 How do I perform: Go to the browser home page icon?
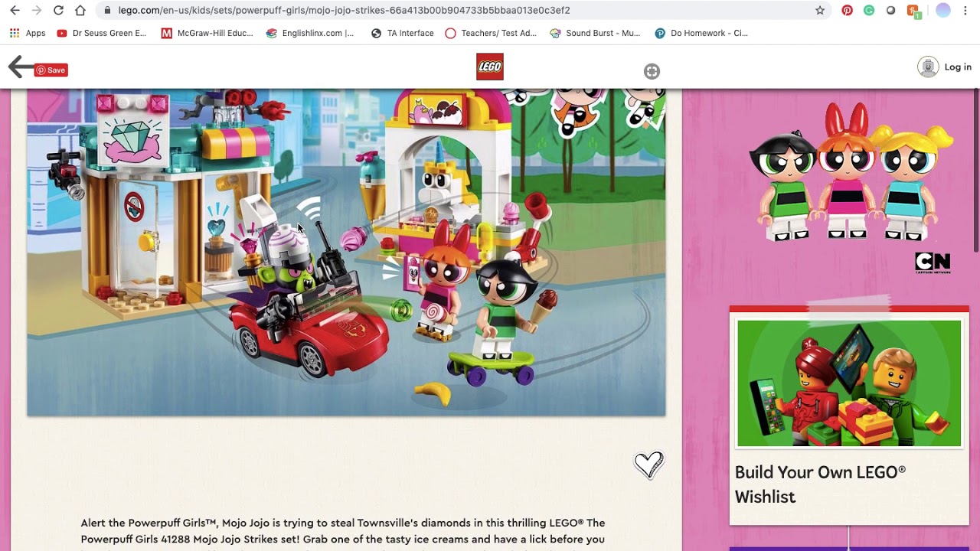tap(80, 11)
